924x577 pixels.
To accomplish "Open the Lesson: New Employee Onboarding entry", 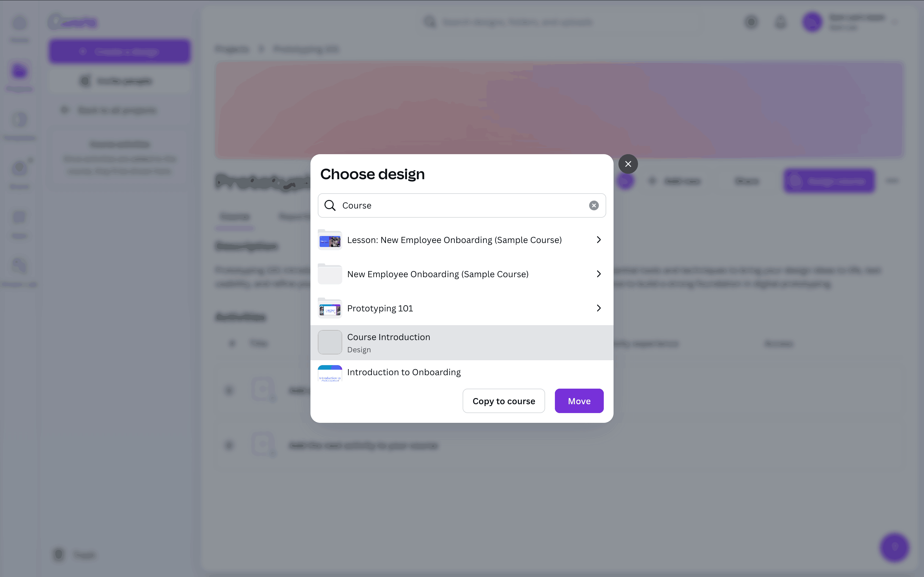I will pos(454,240).
